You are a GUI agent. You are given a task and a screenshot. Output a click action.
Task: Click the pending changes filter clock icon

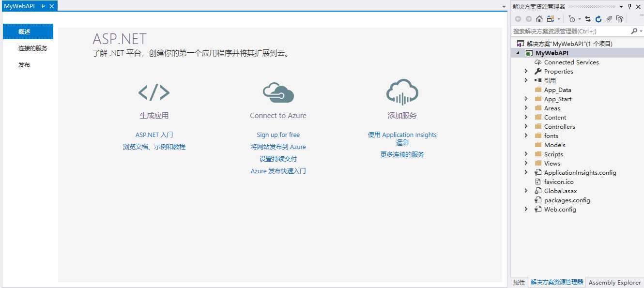[572, 19]
